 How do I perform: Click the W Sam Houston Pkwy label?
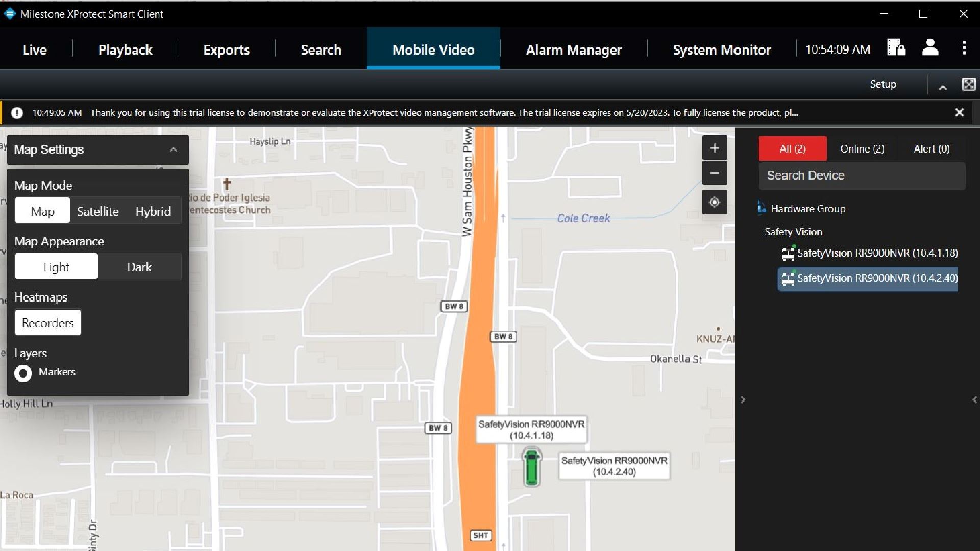[x=467, y=182]
